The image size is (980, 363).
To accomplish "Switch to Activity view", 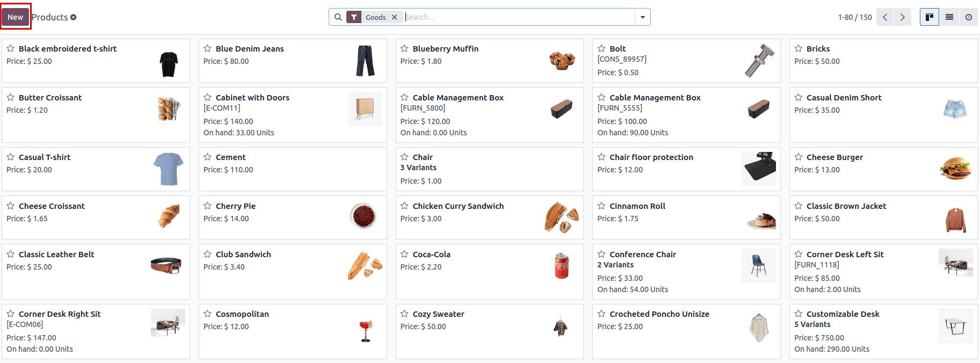I will click(969, 17).
